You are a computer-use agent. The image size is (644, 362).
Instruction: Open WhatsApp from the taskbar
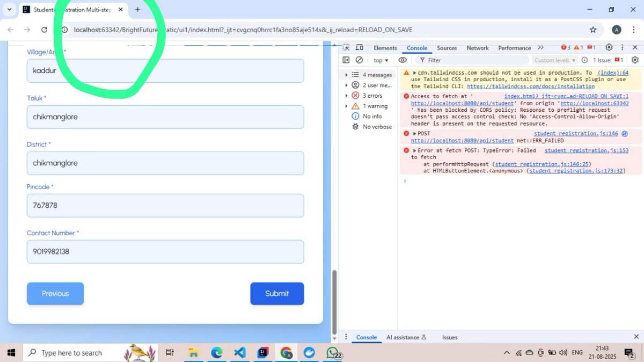[333, 352]
